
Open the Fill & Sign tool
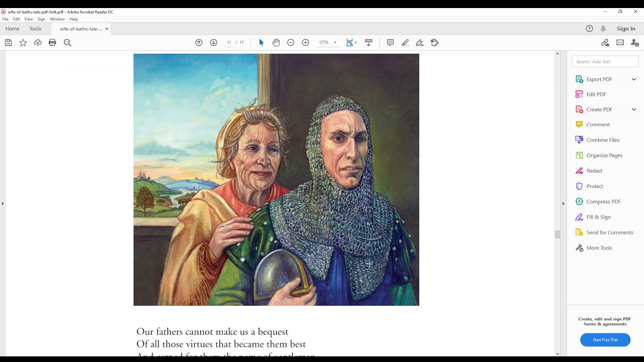598,217
